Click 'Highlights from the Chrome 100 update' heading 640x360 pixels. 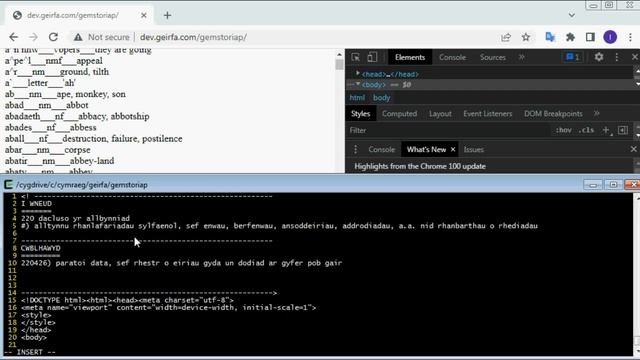[x=420, y=166]
